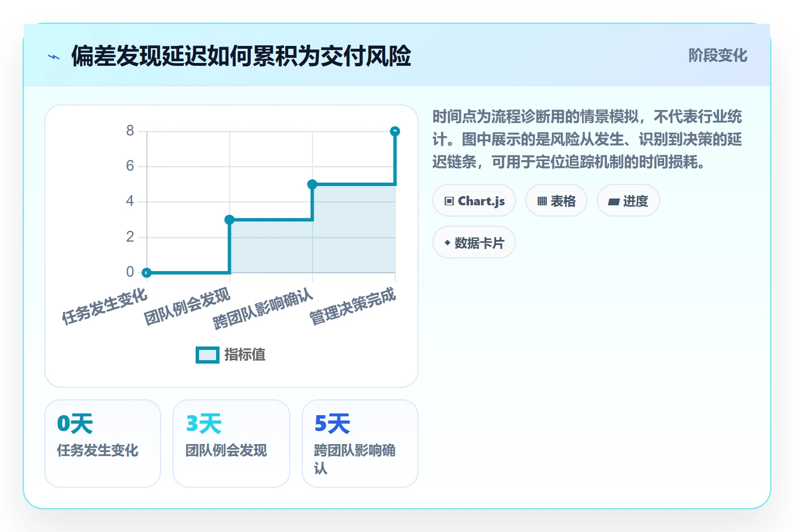Select the Chart.js pill button

[474, 201]
